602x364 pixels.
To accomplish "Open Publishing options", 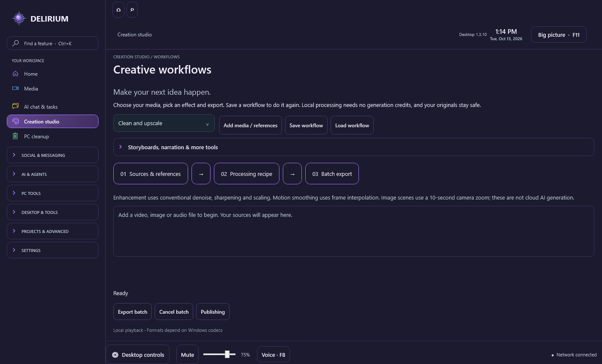I will pyautogui.click(x=213, y=312).
